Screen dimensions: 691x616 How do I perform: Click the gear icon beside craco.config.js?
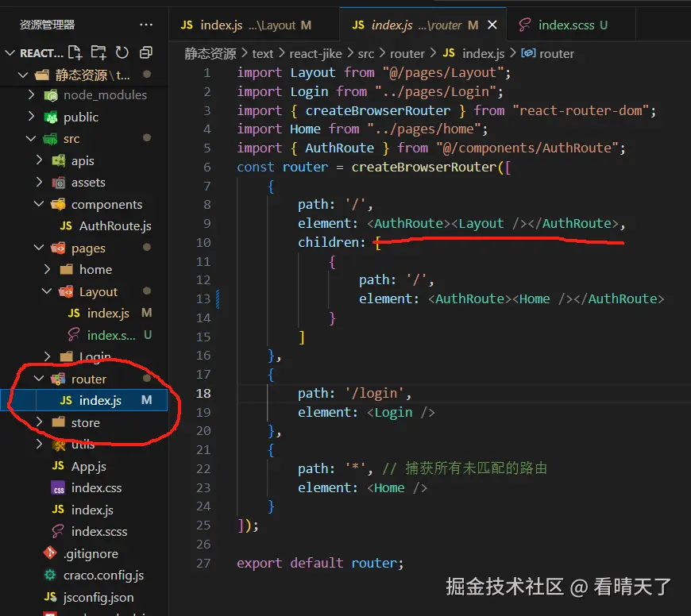(50, 575)
